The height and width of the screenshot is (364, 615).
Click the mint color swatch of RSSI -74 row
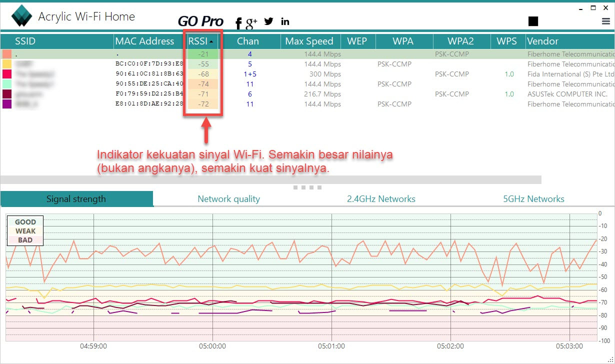pos(7,84)
